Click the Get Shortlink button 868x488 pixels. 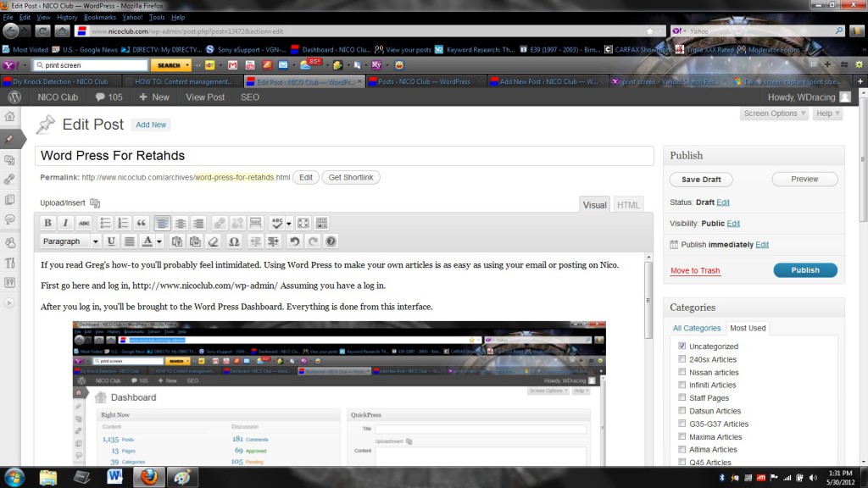coord(351,178)
